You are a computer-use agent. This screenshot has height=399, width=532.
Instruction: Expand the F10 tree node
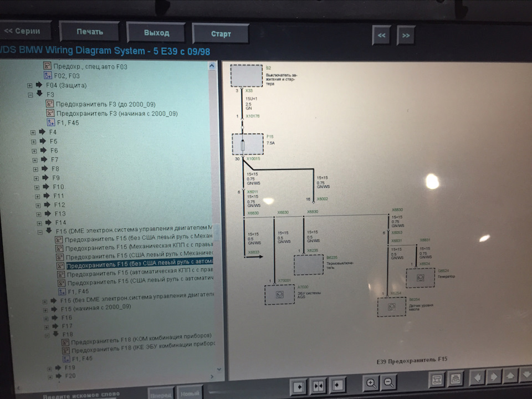pos(37,187)
